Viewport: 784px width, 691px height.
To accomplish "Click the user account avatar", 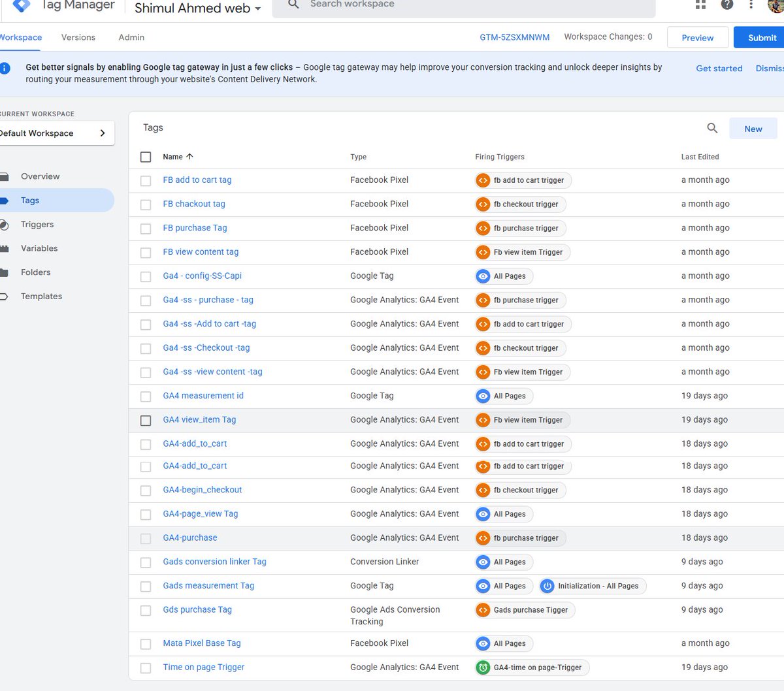I will click(776, 5).
